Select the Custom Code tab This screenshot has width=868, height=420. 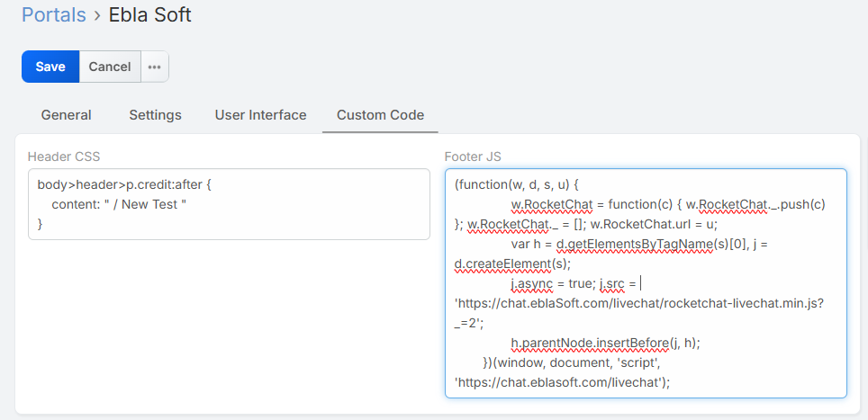point(380,115)
